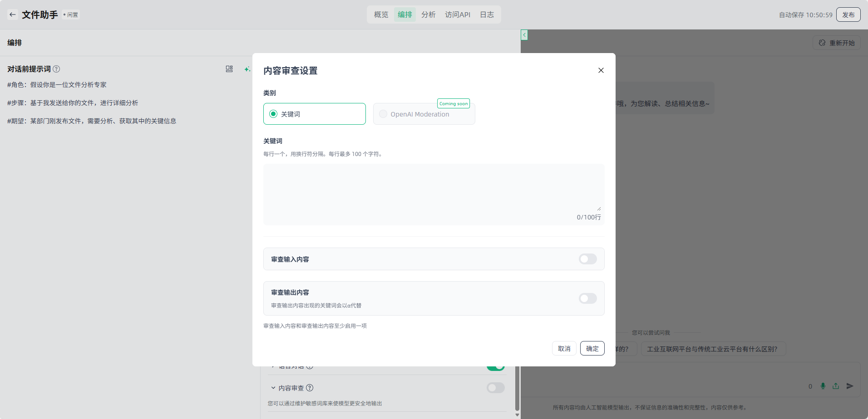Click the 取消 button
868x419 pixels.
coord(564,348)
